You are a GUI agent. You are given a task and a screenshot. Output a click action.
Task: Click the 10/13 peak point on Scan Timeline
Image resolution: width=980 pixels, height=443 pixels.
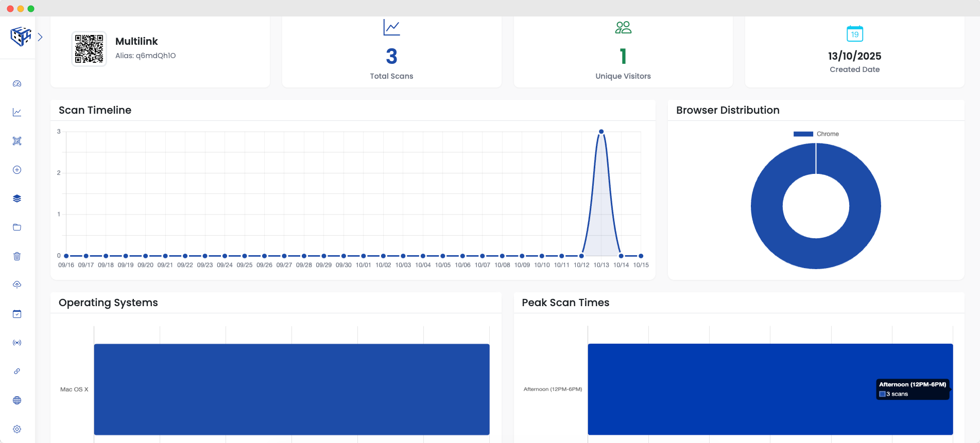(x=601, y=132)
